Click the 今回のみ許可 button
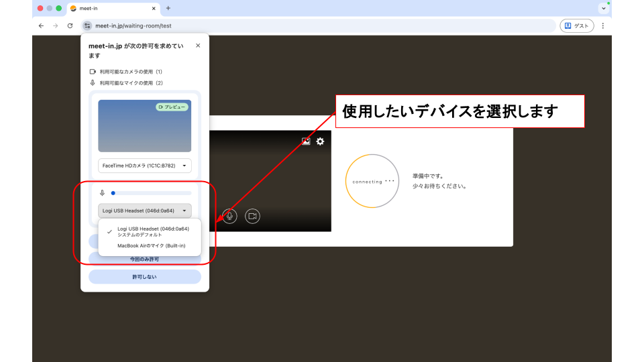 pyautogui.click(x=145, y=259)
